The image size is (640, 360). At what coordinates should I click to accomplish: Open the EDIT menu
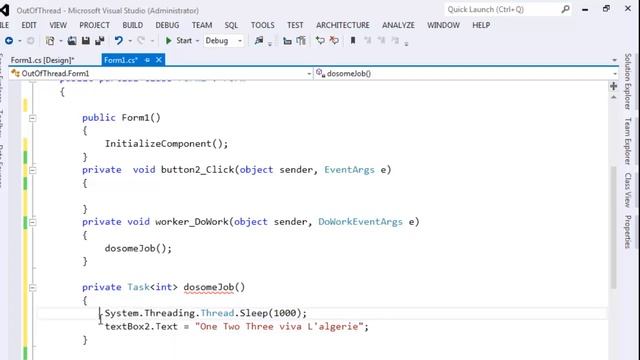[29, 25]
